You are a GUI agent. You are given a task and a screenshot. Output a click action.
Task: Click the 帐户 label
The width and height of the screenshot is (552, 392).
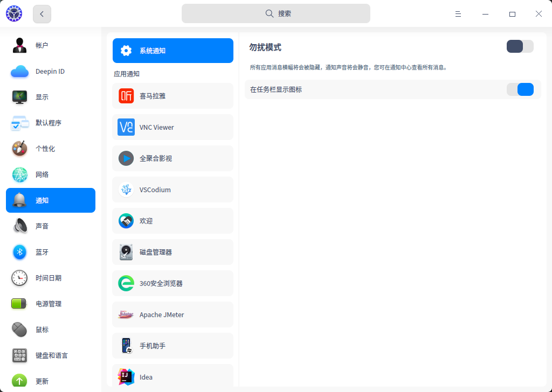pyautogui.click(x=42, y=45)
